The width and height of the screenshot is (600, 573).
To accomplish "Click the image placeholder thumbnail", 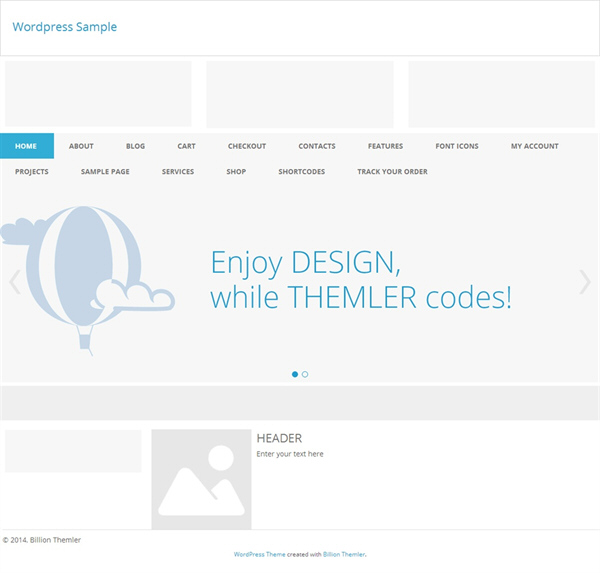I will click(x=201, y=479).
